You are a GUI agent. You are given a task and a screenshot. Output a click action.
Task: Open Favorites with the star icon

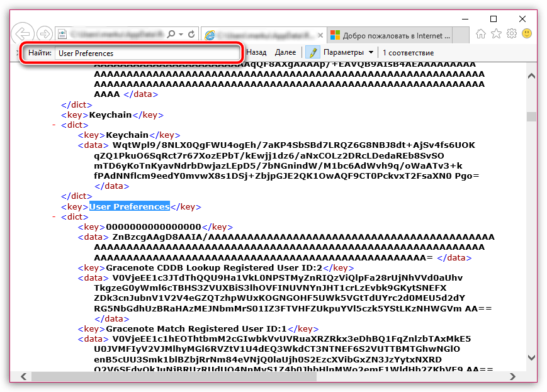(497, 33)
